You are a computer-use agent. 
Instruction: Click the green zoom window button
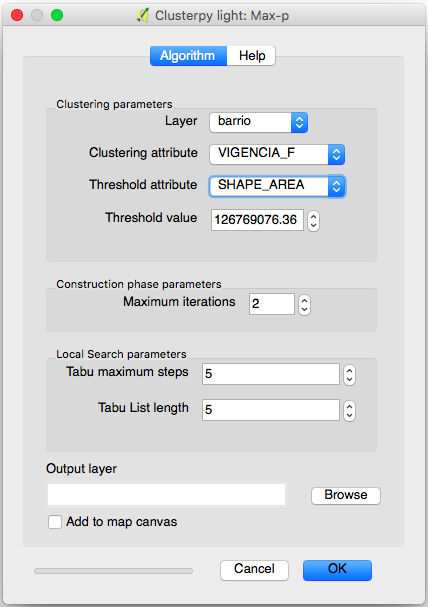pyautogui.click(x=57, y=15)
